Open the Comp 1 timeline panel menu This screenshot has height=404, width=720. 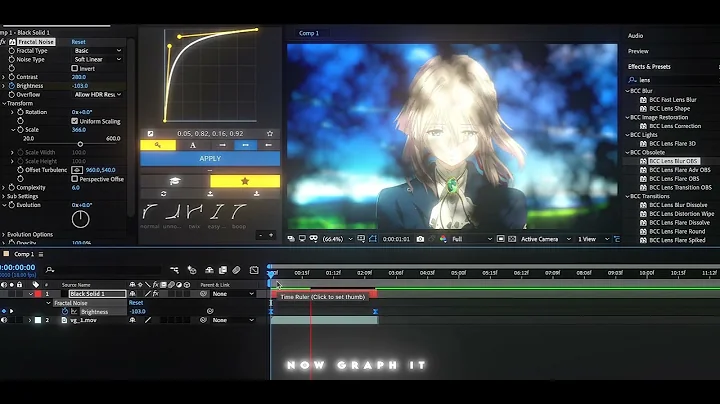click(x=41, y=254)
